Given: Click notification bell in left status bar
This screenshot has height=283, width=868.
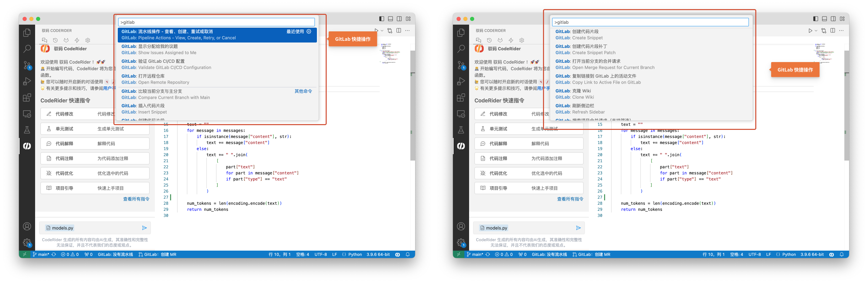Looking at the screenshot, I should tap(408, 255).
